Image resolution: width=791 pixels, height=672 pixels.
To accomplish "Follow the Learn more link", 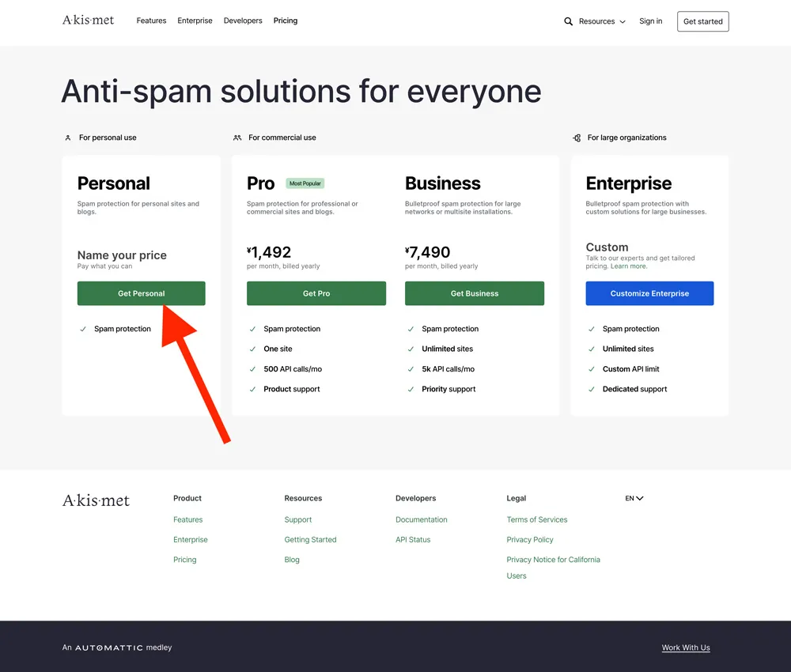I will pos(629,266).
